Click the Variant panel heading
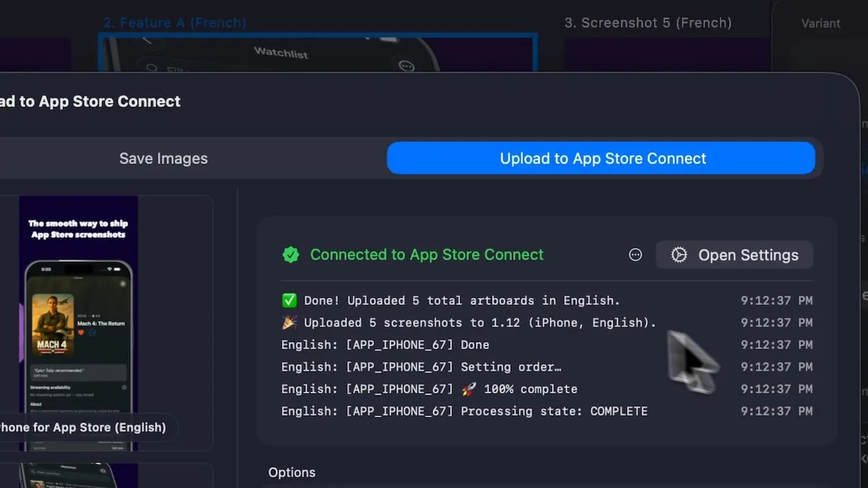Screen dimensions: 868x488 point(820,23)
